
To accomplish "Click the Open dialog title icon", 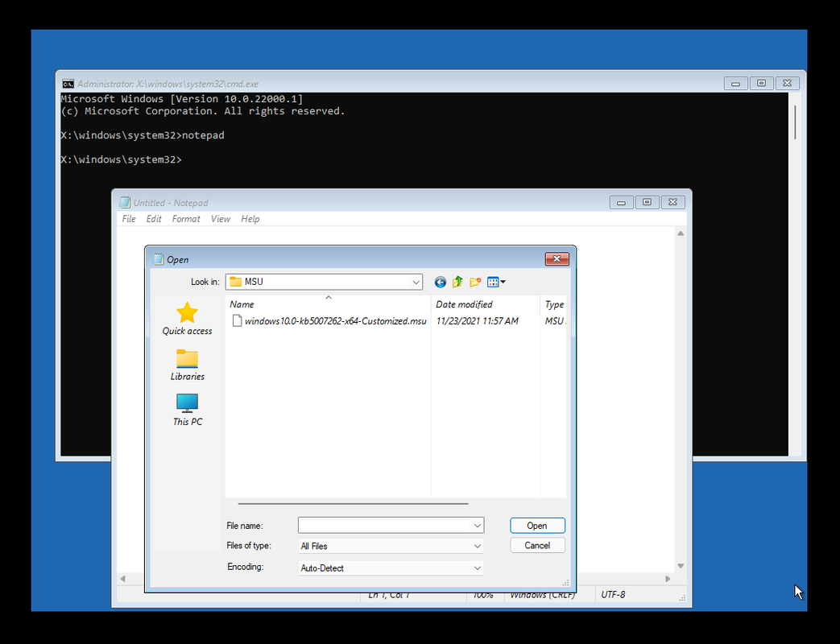I will point(158,259).
